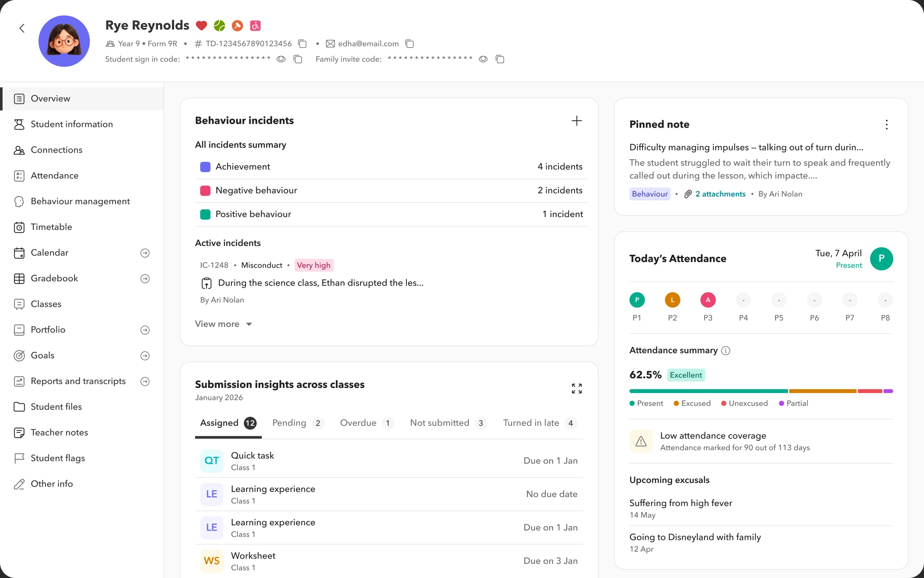The height and width of the screenshot is (578, 924).
Task: Click the student avatar picture
Action: click(64, 41)
